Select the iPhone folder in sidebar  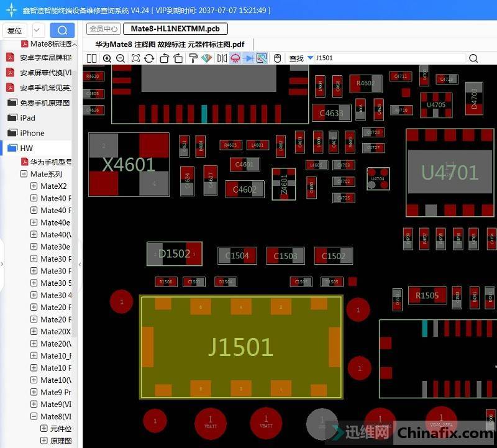click(32, 133)
